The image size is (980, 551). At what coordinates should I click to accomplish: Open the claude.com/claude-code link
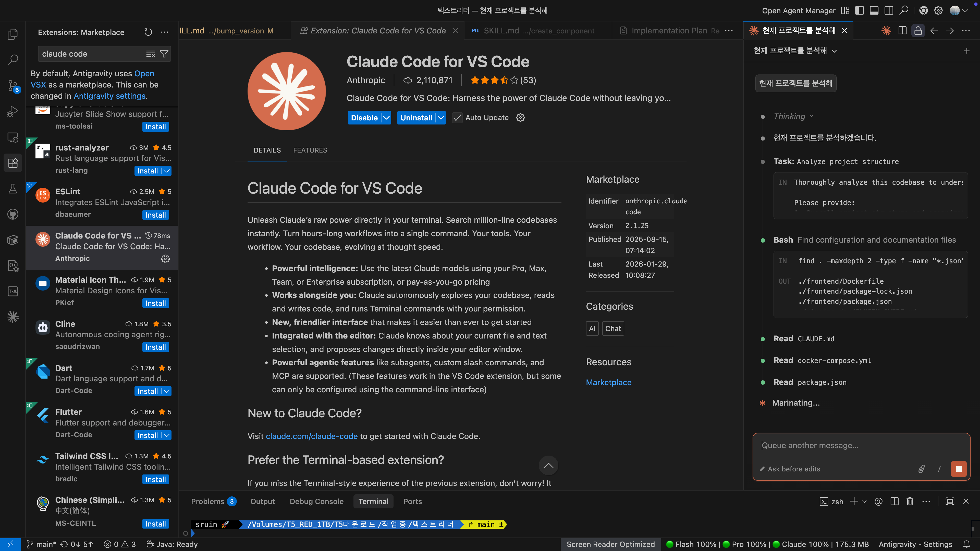click(311, 436)
